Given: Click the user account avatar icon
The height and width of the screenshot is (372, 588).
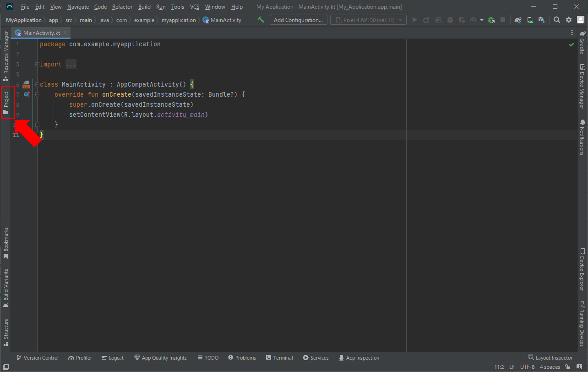Looking at the screenshot, I should click(581, 20).
